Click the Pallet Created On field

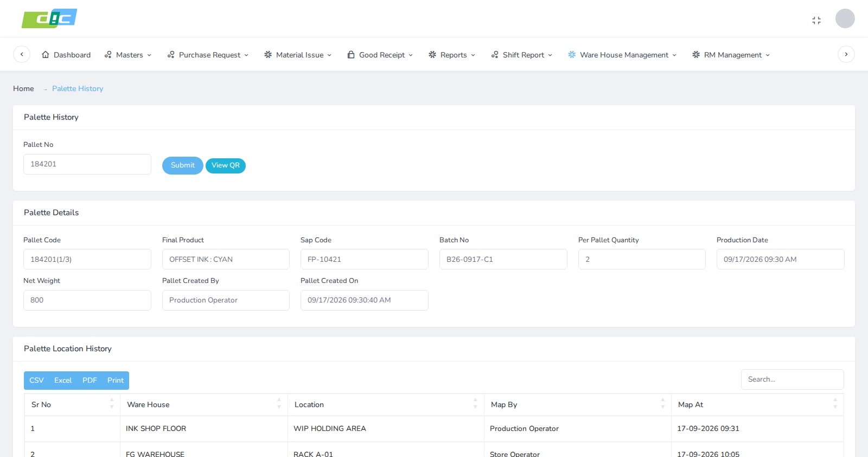[x=365, y=300]
